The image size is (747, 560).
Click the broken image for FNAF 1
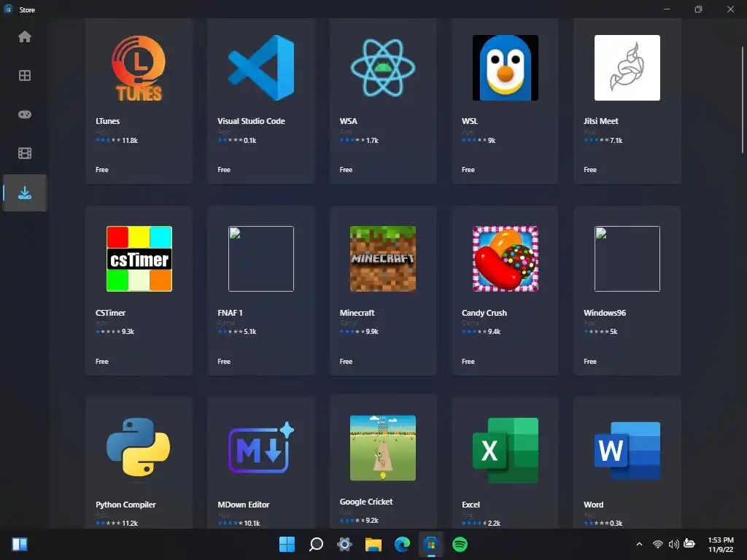(261, 259)
